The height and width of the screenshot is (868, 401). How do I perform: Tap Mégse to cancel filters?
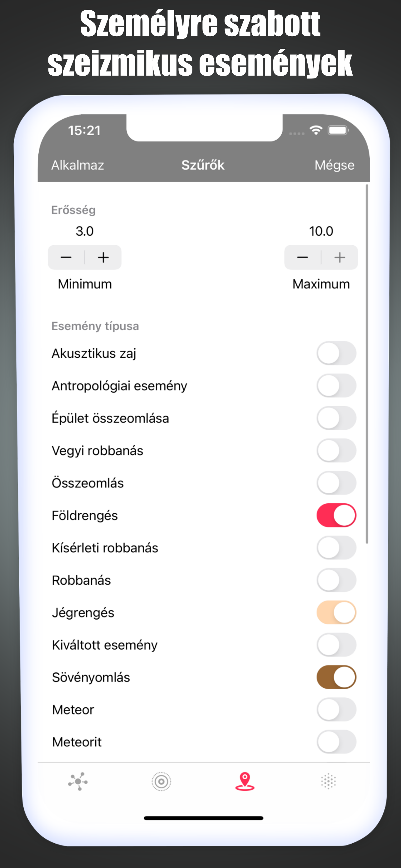click(x=334, y=165)
